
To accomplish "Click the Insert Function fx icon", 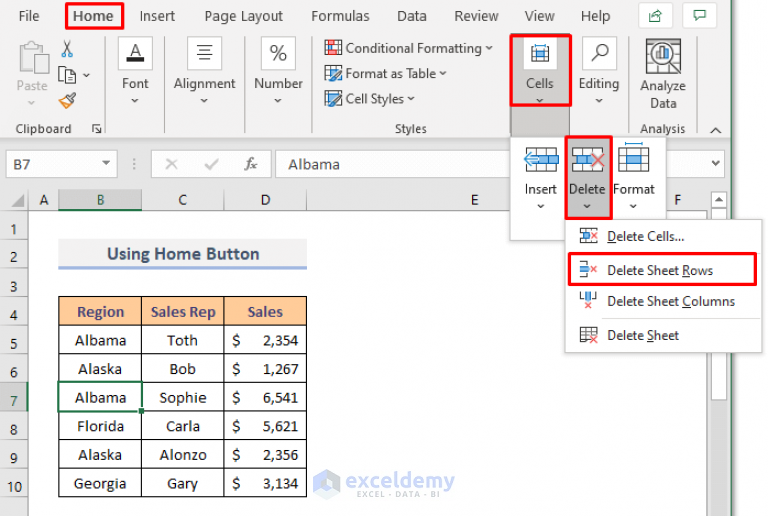I will pos(251,164).
